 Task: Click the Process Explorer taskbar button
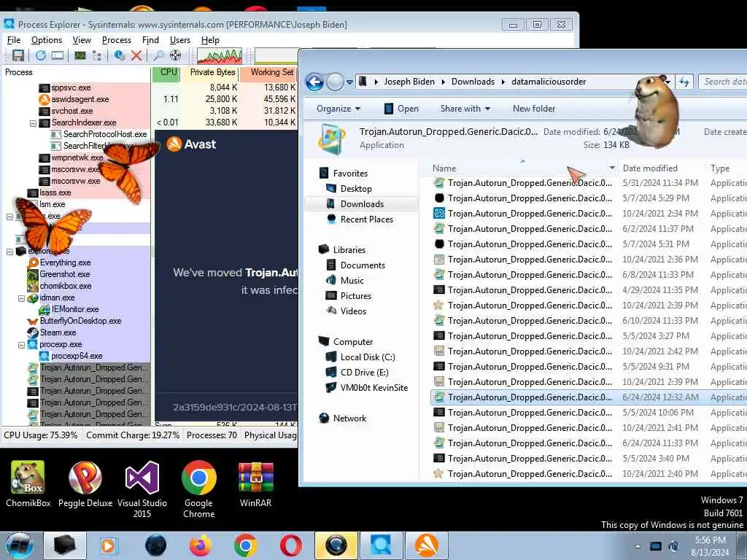click(381, 545)
